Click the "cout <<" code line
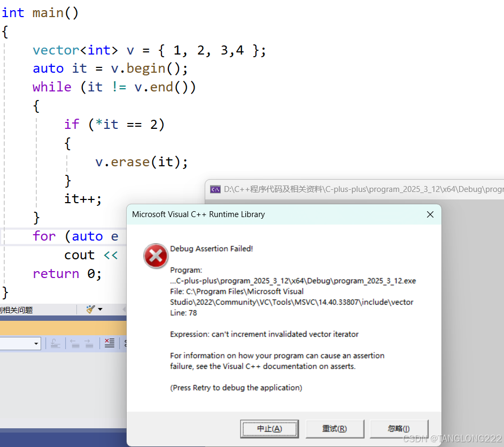504x447 pixels. (x=91, y=256)
